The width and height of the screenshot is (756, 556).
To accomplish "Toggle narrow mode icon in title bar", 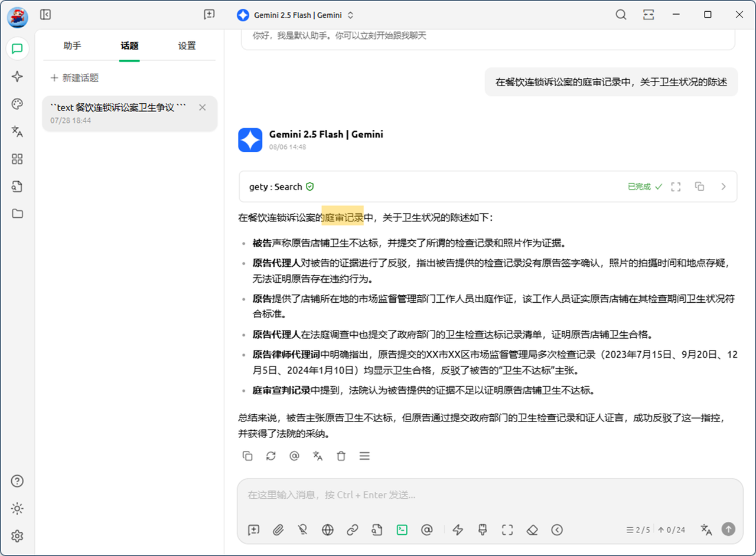I will pyautogui.click(x=649, y=15).
